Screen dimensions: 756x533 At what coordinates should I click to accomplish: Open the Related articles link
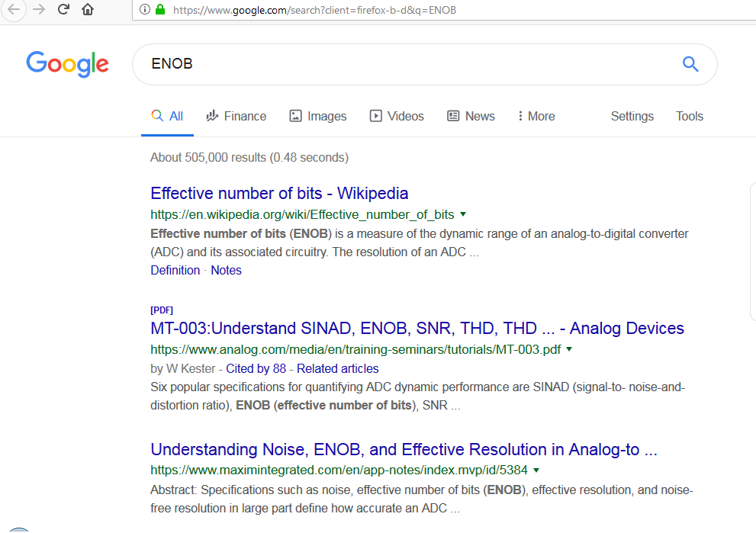(337, 368)
